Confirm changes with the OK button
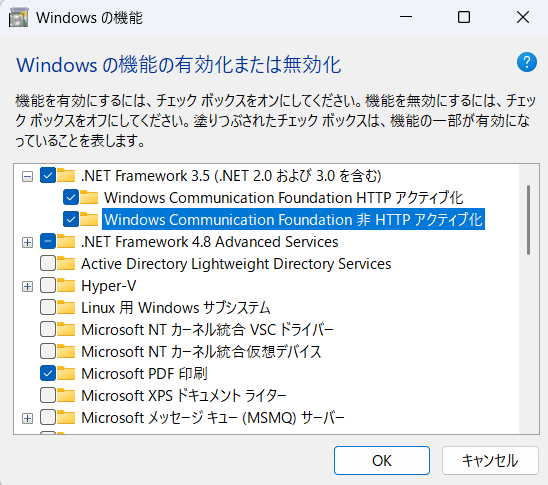The image size is (548, 485). 382,461
